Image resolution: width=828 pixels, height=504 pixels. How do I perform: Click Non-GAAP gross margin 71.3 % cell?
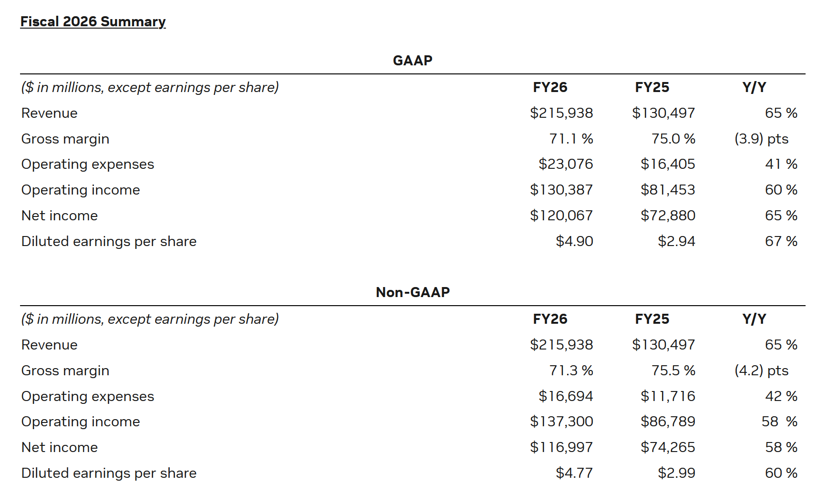tap(571, 370)
